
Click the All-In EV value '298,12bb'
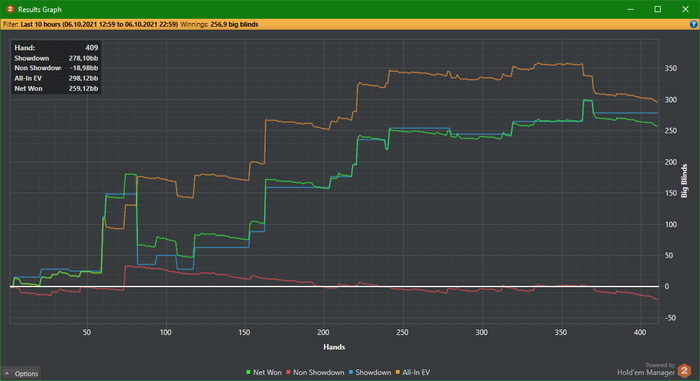(x=83, y=78)
